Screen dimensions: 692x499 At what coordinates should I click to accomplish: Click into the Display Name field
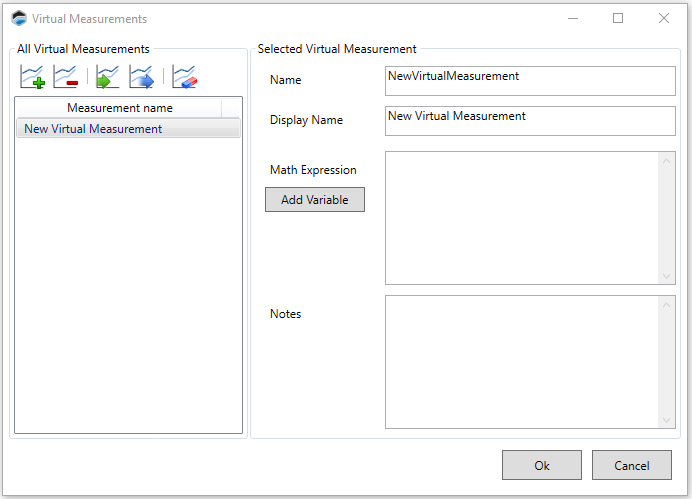tap(530, 120)
